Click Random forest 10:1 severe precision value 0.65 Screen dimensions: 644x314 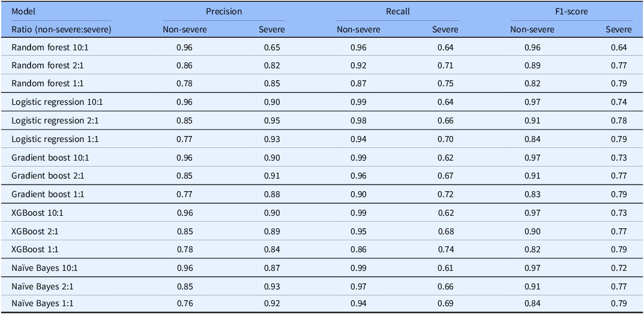click(272, 47)
